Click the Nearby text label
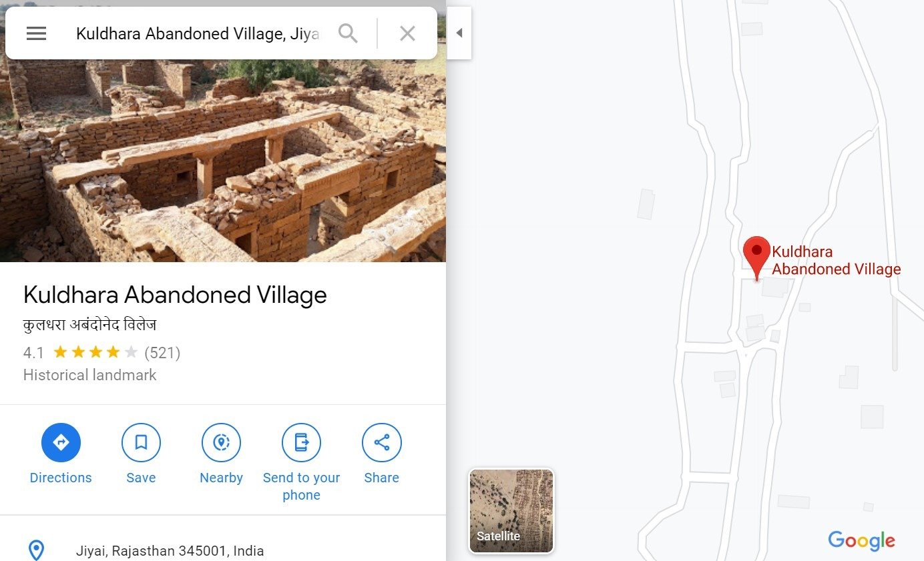The height and width of the screenshot is (561, 924). [221, 478]
